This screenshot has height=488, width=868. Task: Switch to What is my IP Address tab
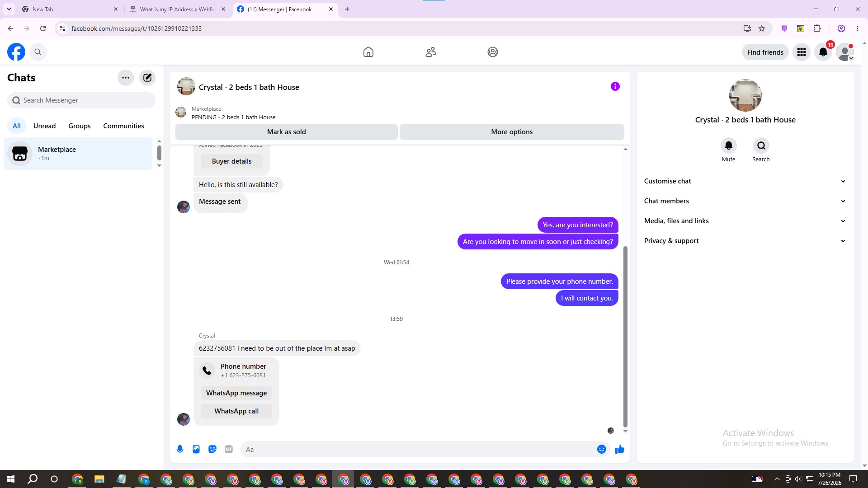(x=177, y=9)
